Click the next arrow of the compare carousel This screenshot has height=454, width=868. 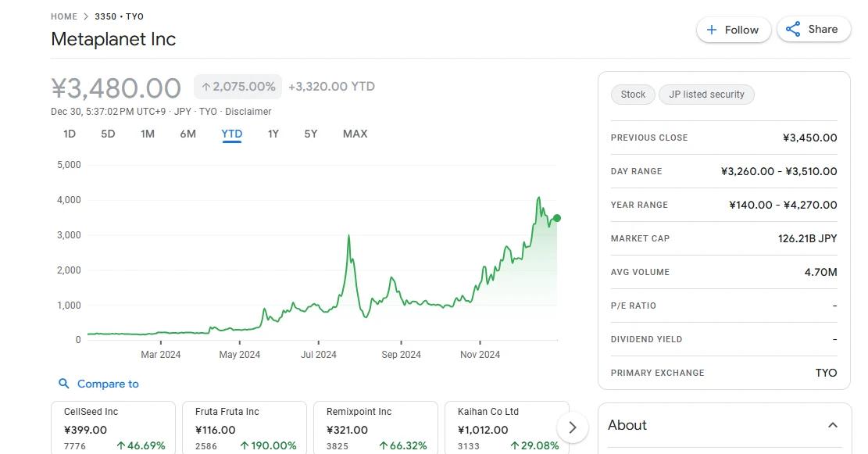pos(573,427)
